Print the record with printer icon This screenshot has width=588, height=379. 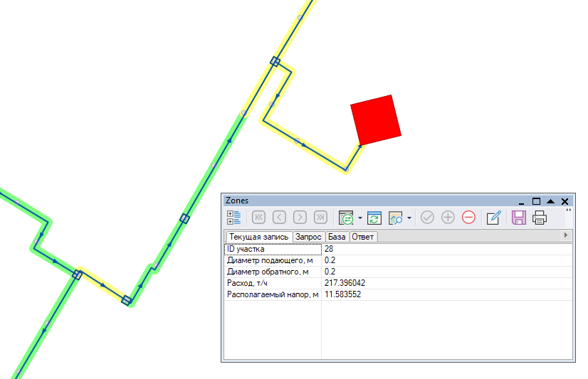click(x=540, y=218)
